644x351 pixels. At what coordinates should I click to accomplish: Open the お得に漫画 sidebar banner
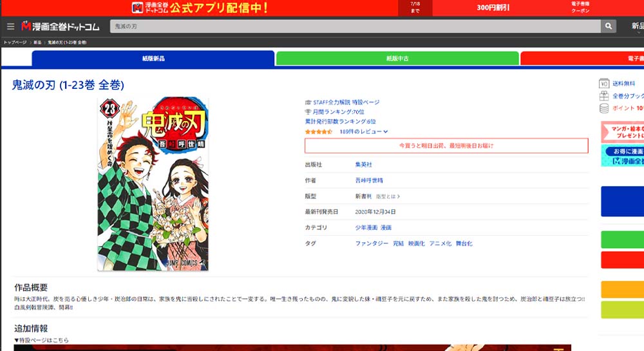622,156
